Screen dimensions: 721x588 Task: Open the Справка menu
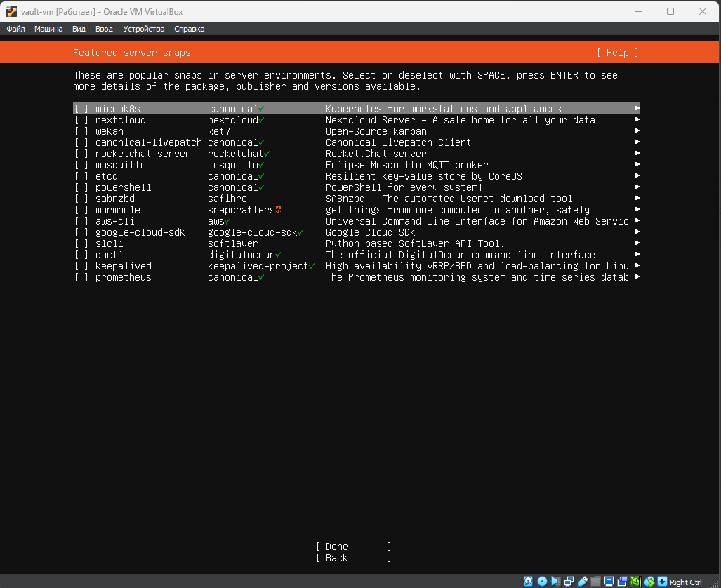tap(189, 29)
